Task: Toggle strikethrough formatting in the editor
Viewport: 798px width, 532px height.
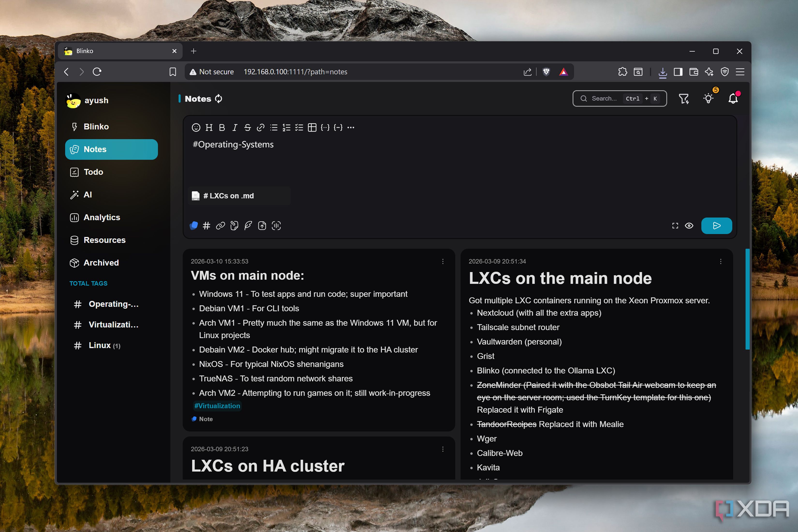Action: tap(248, 128)
